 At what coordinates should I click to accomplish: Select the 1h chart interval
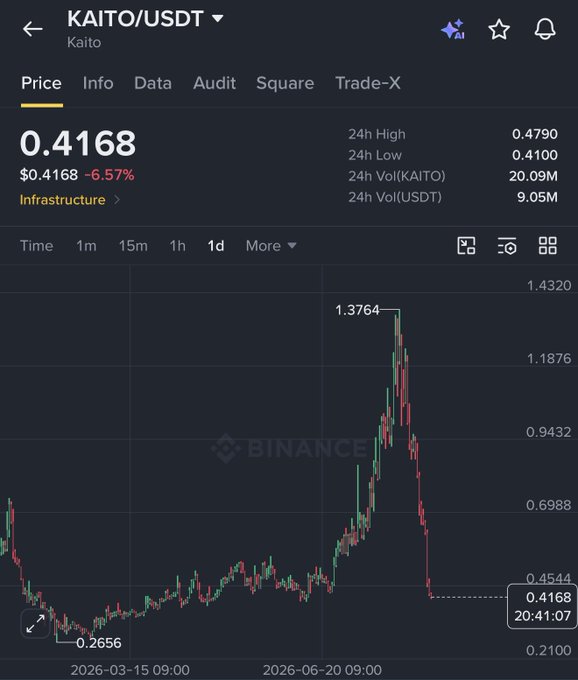point(177,246)
